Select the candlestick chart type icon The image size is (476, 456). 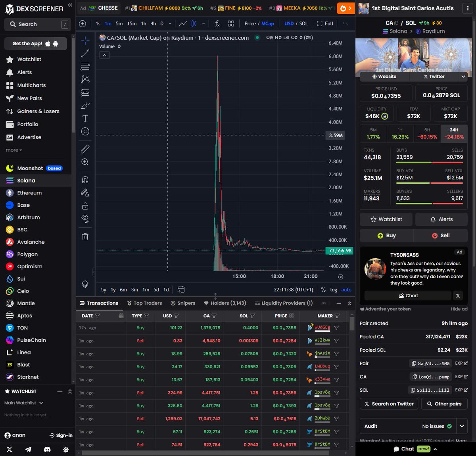pos(194,24)
